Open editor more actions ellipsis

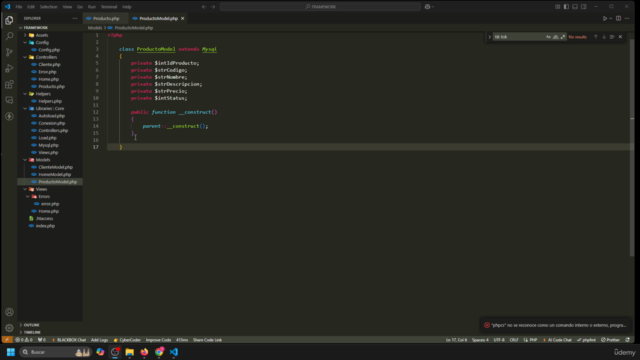627,18
